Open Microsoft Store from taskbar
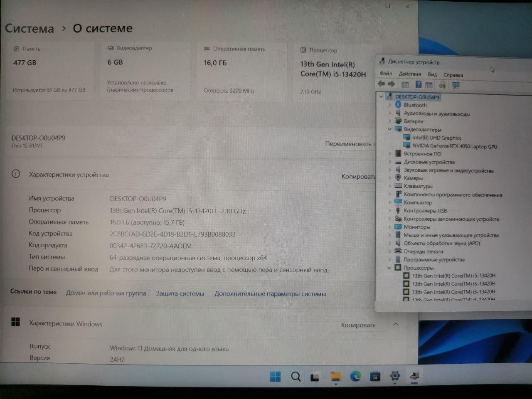 (375, 377)
